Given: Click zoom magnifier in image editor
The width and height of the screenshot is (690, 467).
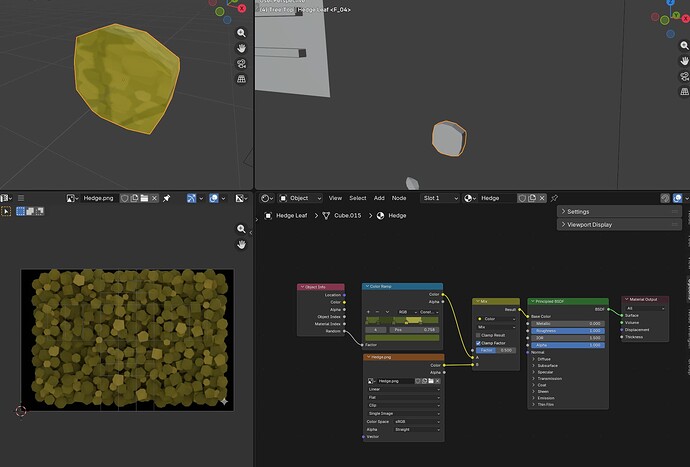Looking at the screenshot, I should (x=241, y=229).
